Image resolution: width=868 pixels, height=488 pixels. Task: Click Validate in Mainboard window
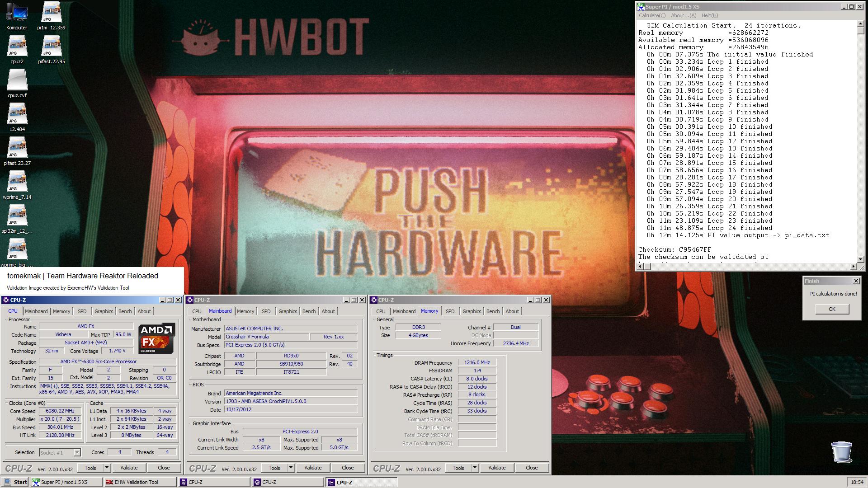[x=313, y=468]
